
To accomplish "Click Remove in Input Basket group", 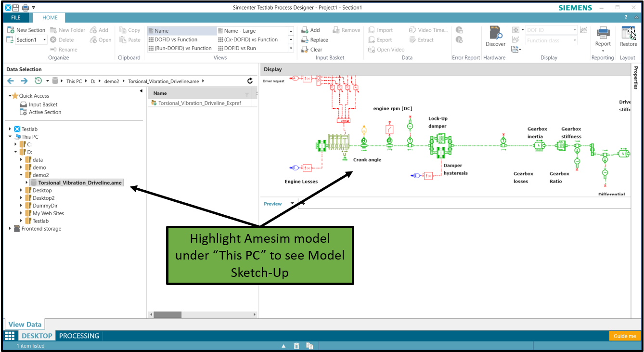I will click(346, 30).
